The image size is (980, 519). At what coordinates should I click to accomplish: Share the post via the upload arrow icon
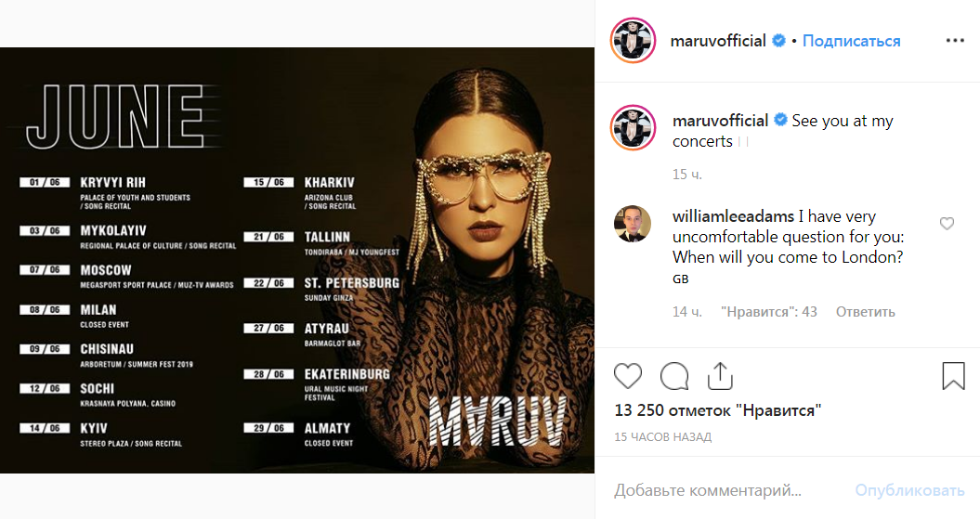point(720,376)
